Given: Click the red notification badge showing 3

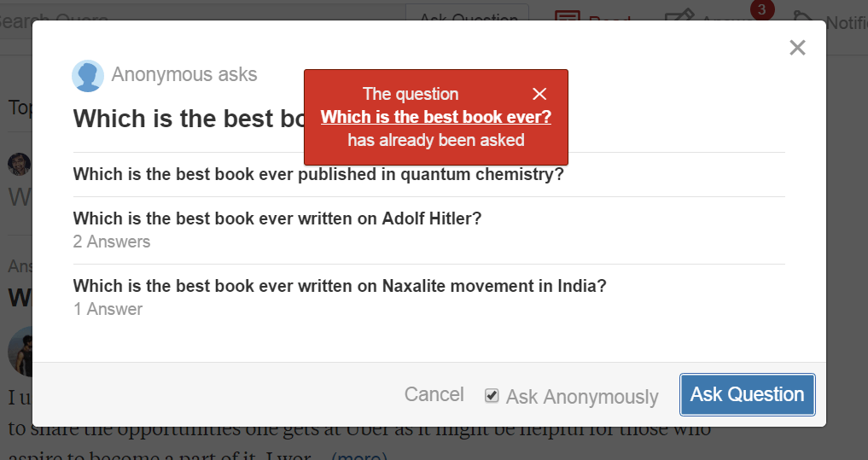Looking at the screenshot, I should click(761, 10).
